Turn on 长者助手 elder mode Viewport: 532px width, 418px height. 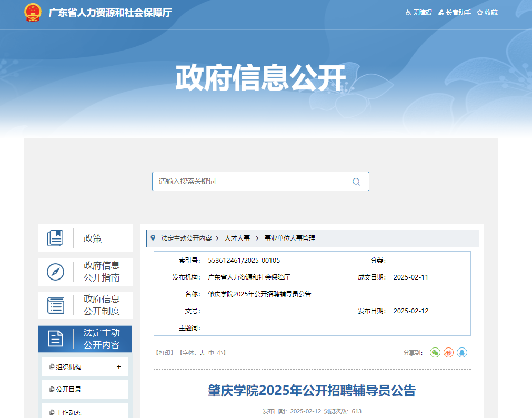click(x=455, y=13)
